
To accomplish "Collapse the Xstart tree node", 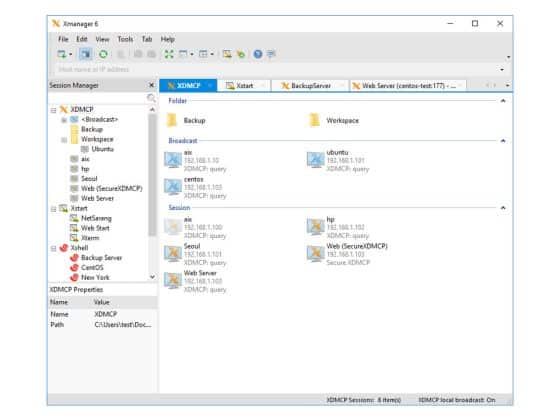I will click(x=54, y=209).
